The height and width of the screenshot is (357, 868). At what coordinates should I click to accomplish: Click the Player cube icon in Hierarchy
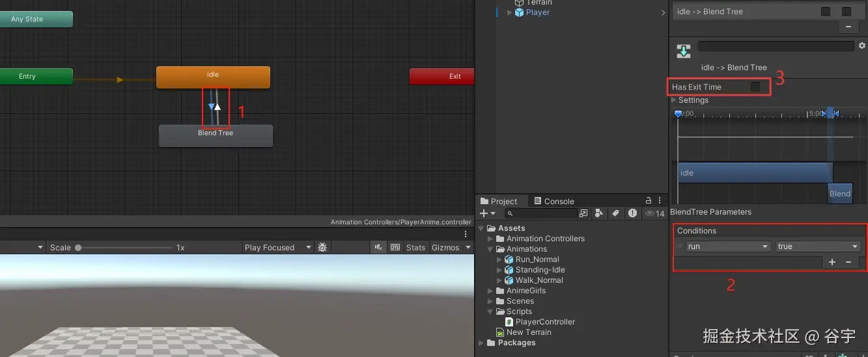(520, 12)
